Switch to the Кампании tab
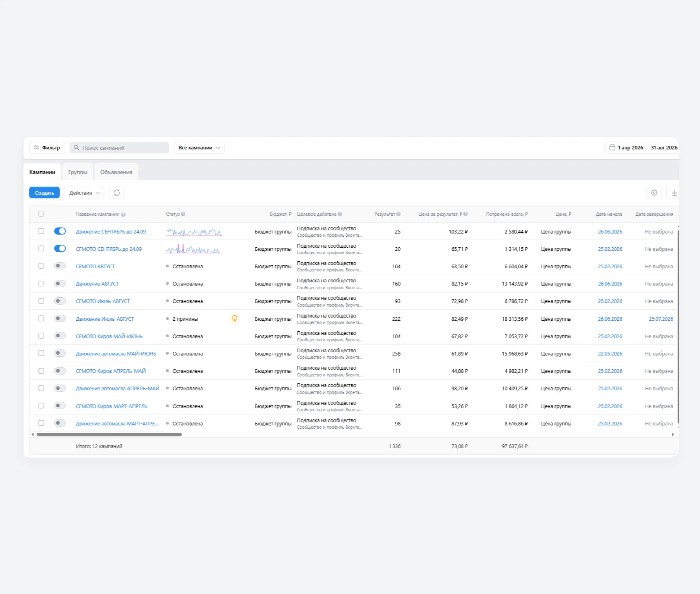The height and width of the screenshot is (594, 700). click(x=42, y=172)
